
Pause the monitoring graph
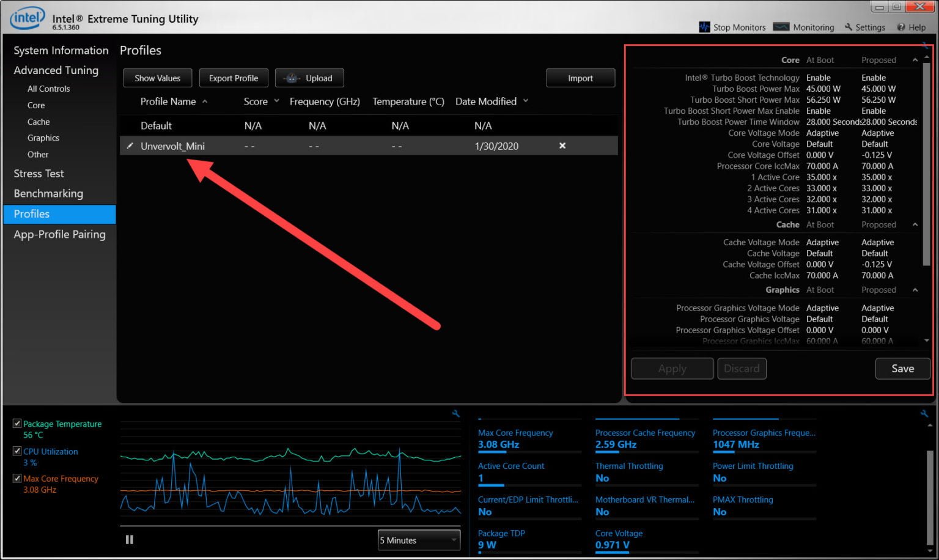click(129, 539)
